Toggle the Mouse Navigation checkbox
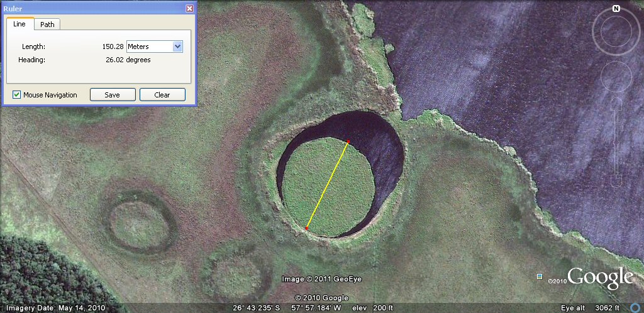This screenshot has width=644, height=313. [x=17, y=95]
